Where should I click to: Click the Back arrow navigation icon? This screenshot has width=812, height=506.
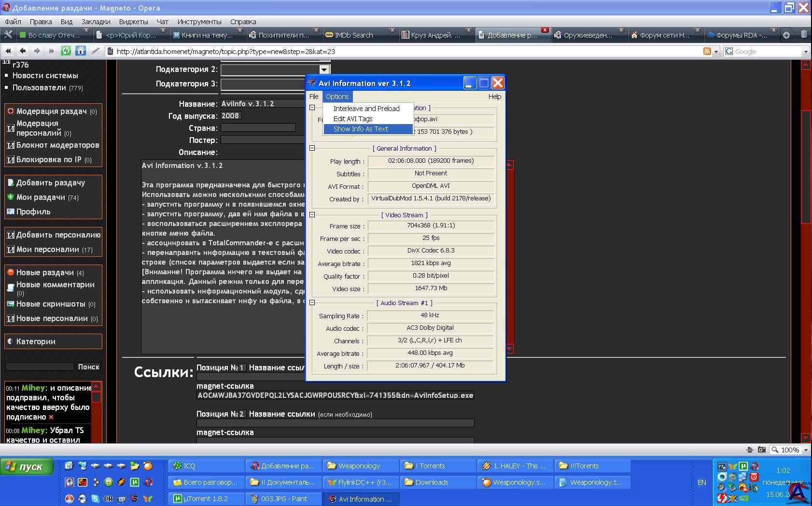23,51
